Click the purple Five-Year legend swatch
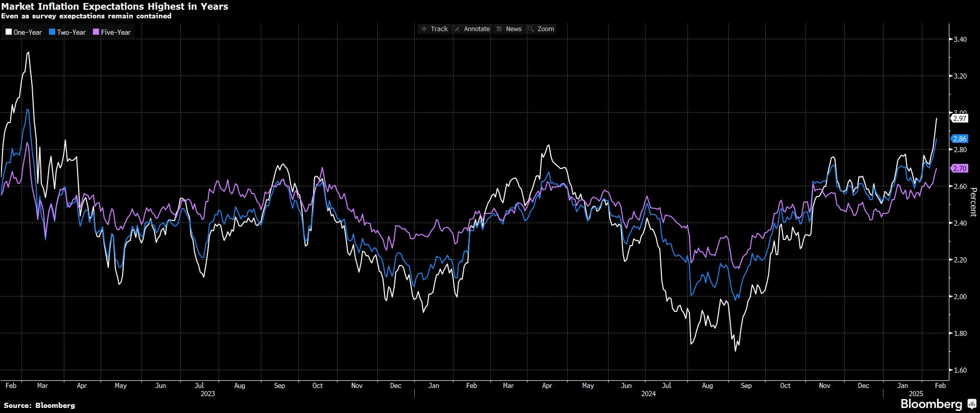The image size is (980, 413). click(96, 32)
